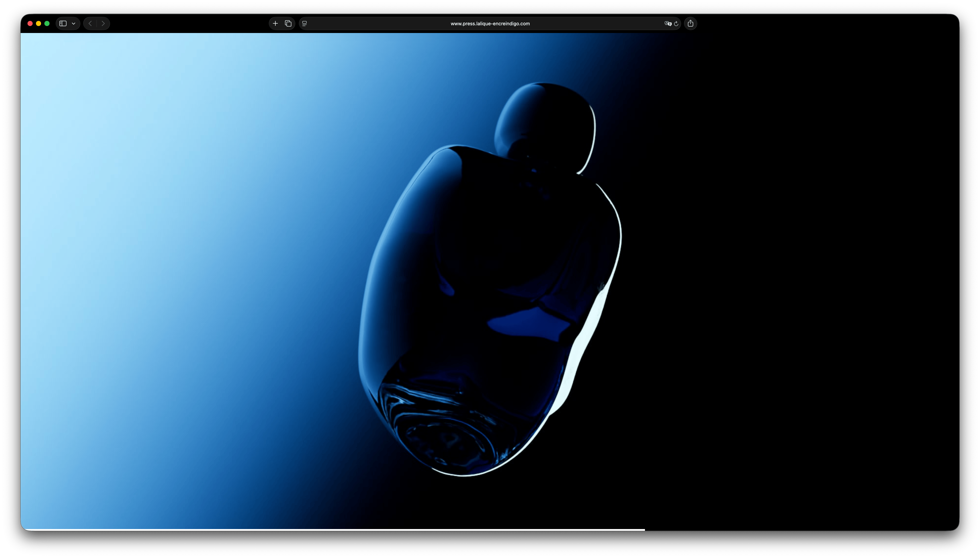
Task: Go back using the back arrow
Action: (x=90, y=23)
